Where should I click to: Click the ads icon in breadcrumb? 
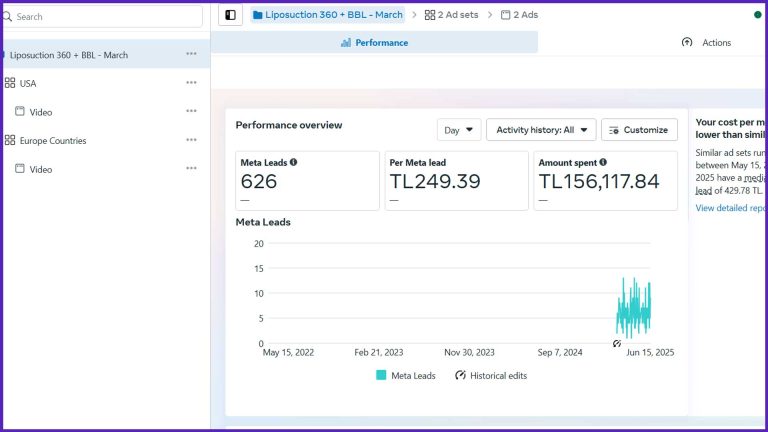click(505, 15)
